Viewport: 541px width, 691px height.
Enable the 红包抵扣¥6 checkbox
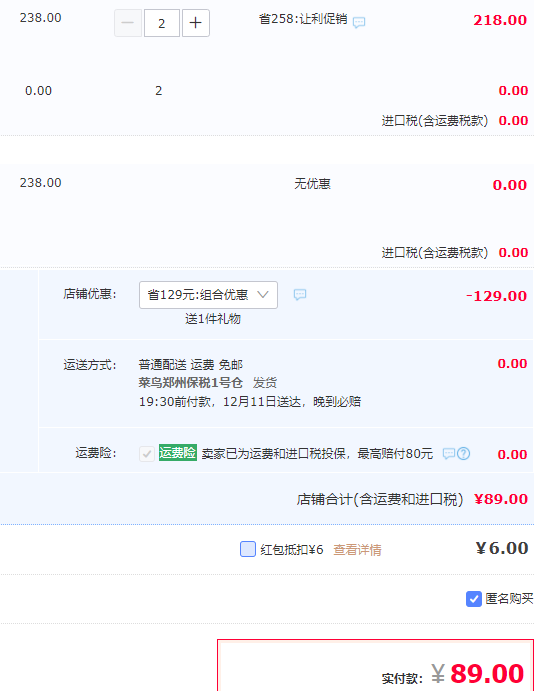click(248, 549)
